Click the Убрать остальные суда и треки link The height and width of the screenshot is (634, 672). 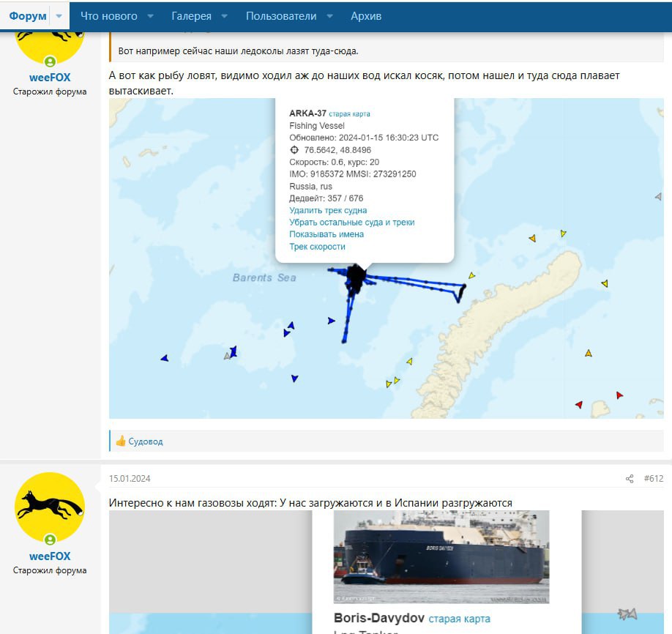[x=352, y=222]
